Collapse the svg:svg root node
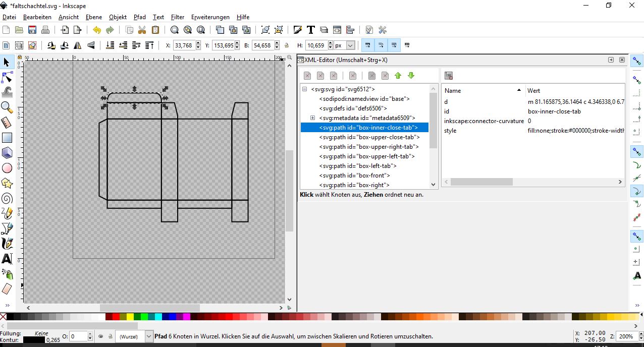 tap(305, 89)
